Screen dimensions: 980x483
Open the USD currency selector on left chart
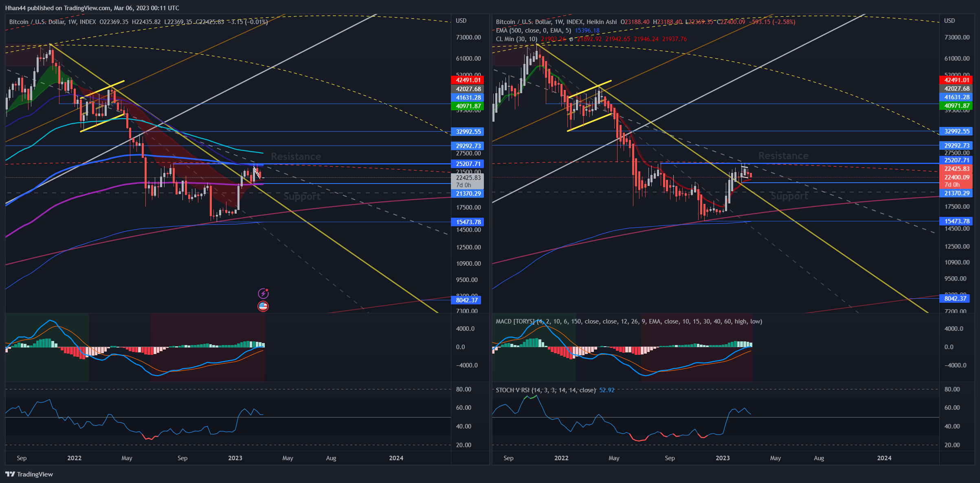[x=461, y=21]
